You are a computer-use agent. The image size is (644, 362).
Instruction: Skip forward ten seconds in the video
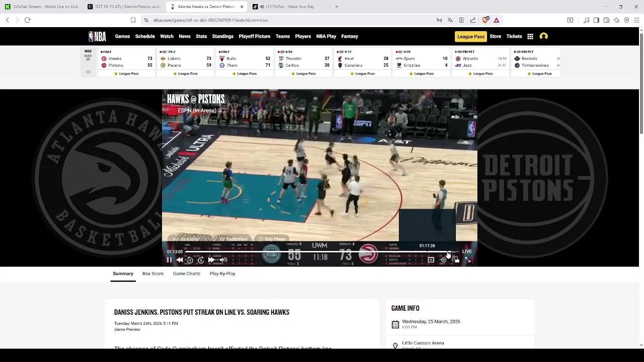201,260
